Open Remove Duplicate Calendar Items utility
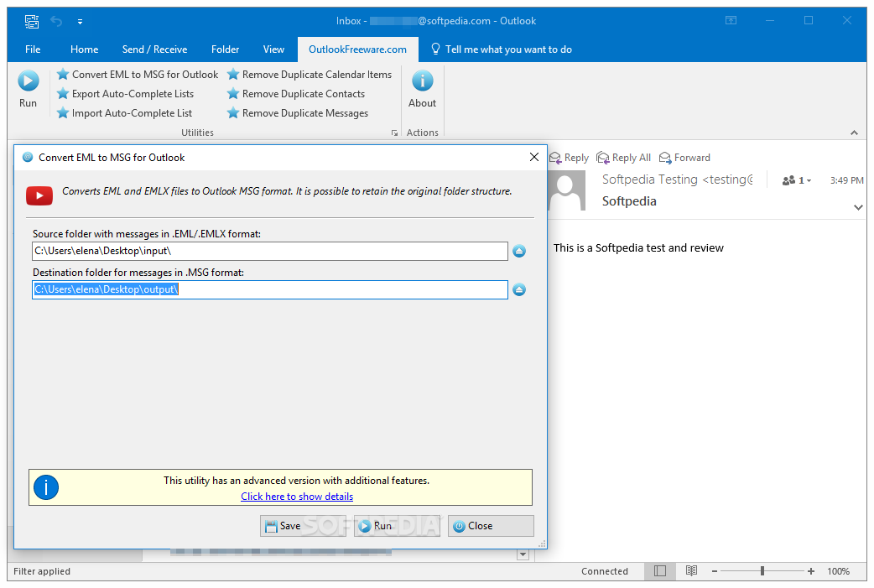This screenshot has height=588, width=874. [310, 75]
